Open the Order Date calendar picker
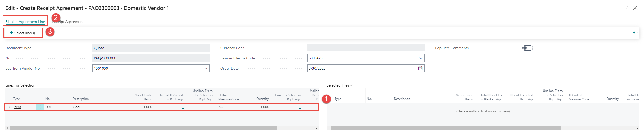Viewport: 644px width, 135px height. point(420,68)
